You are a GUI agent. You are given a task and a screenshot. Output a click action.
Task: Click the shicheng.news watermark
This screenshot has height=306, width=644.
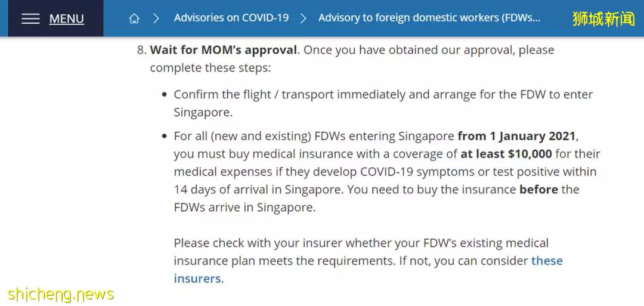pos(61,294)
